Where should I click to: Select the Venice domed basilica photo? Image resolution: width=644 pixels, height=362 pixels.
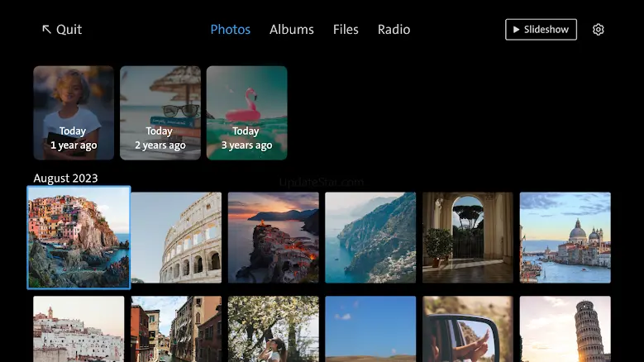(x=565, y=238)
